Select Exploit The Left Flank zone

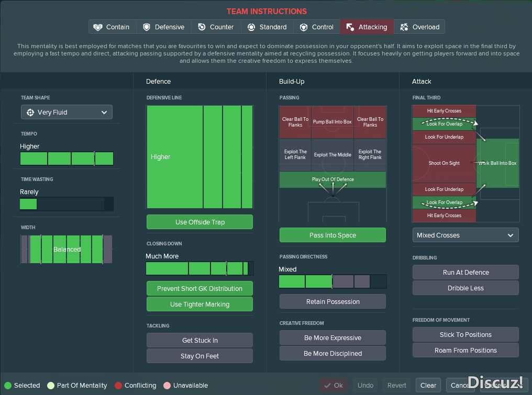click(295, 155)
